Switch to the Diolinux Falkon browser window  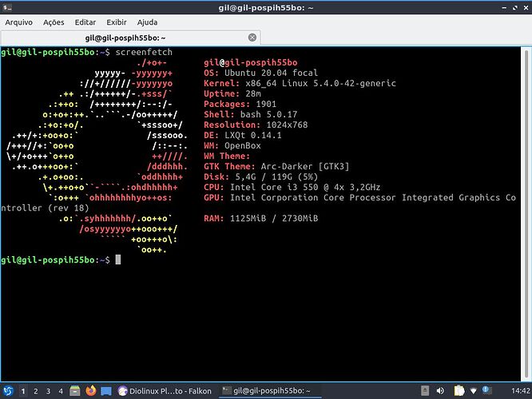coord(165,391)
